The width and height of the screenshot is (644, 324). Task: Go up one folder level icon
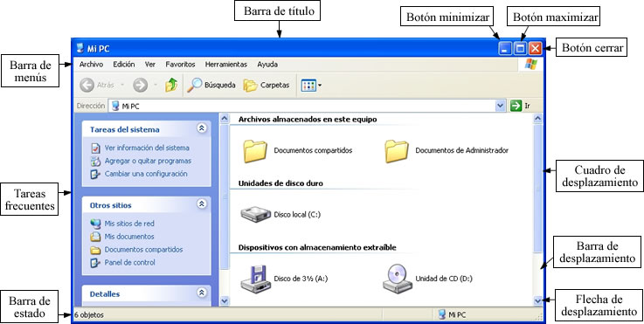171,86
